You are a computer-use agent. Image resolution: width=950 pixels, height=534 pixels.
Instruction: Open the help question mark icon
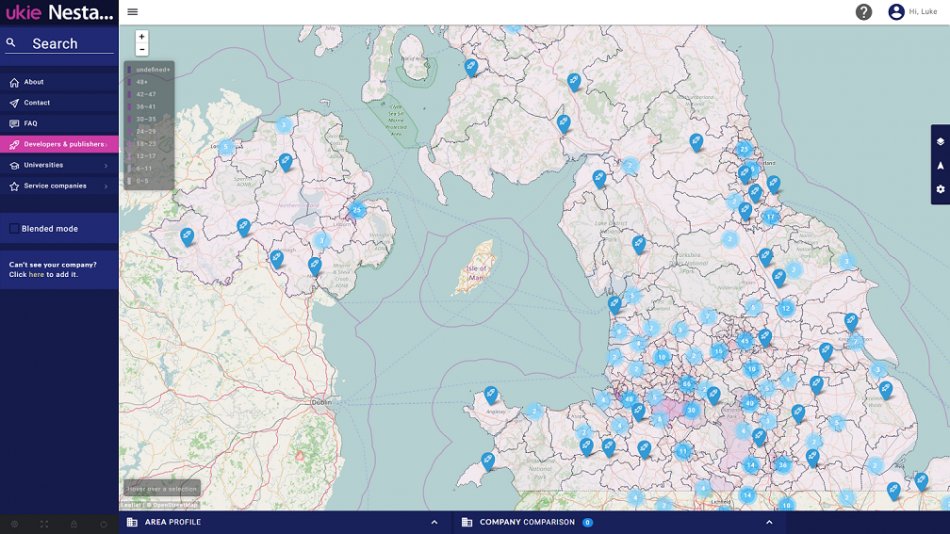coord(863,12)
